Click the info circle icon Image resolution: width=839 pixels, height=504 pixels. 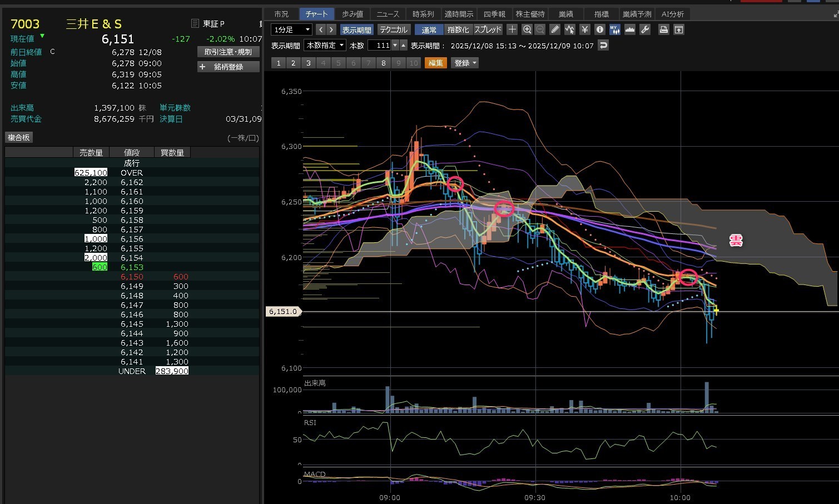[600, 29]
